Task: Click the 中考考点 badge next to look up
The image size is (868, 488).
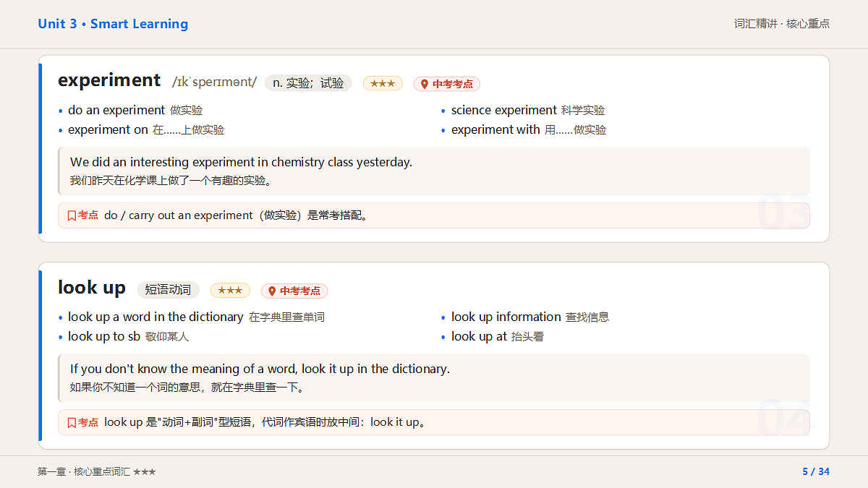Action: 294,291
